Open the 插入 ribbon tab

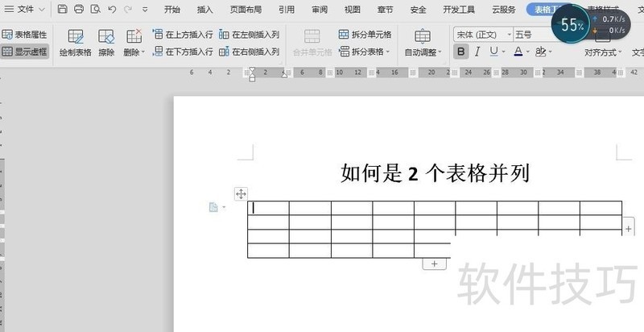tap(205, 10)
